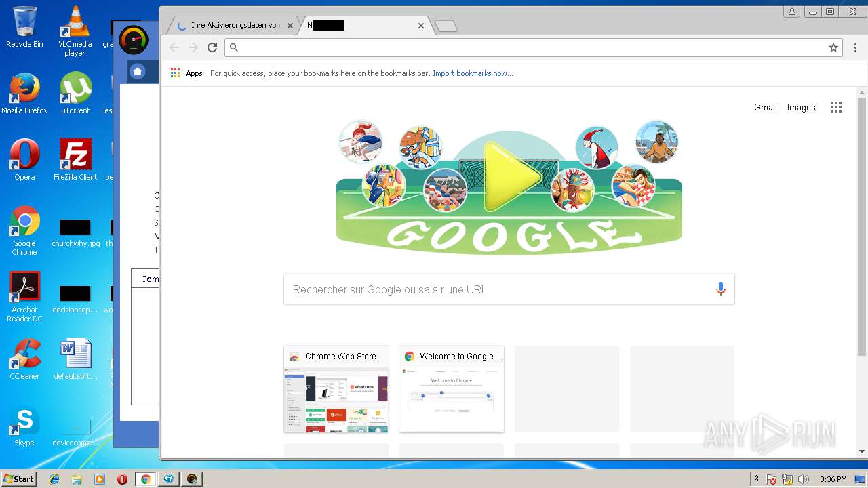Open the Recycle Bin desktop icon
Screen dimensions: 868x488
pos(24,28)
